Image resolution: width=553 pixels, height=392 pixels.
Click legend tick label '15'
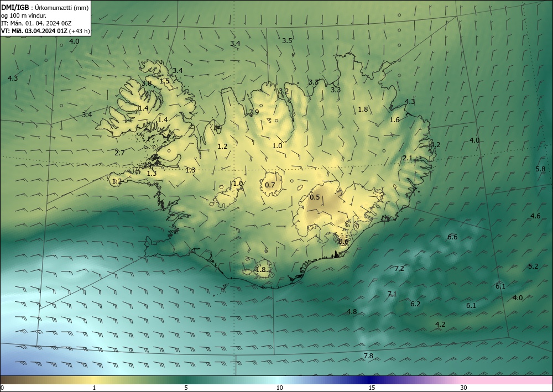pos(372,388)
